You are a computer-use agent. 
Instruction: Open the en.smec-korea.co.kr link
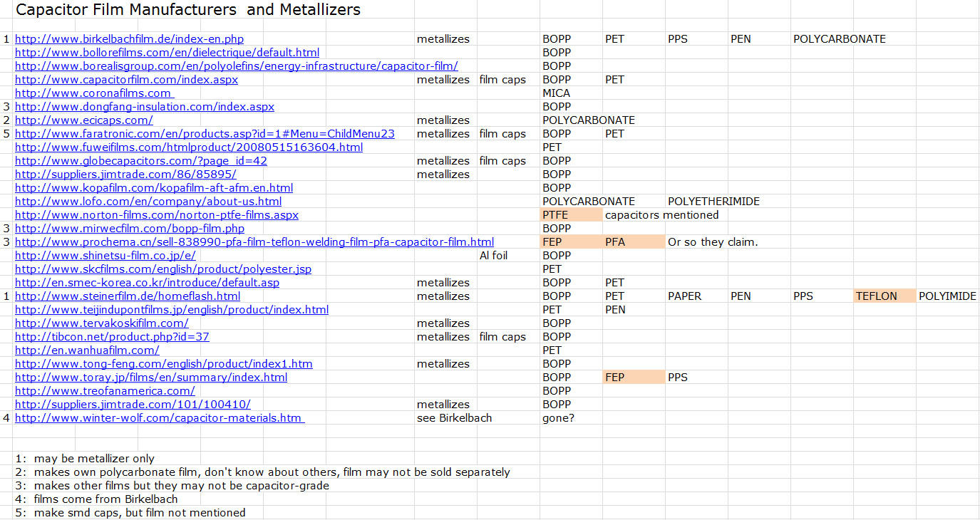point(147,283)
